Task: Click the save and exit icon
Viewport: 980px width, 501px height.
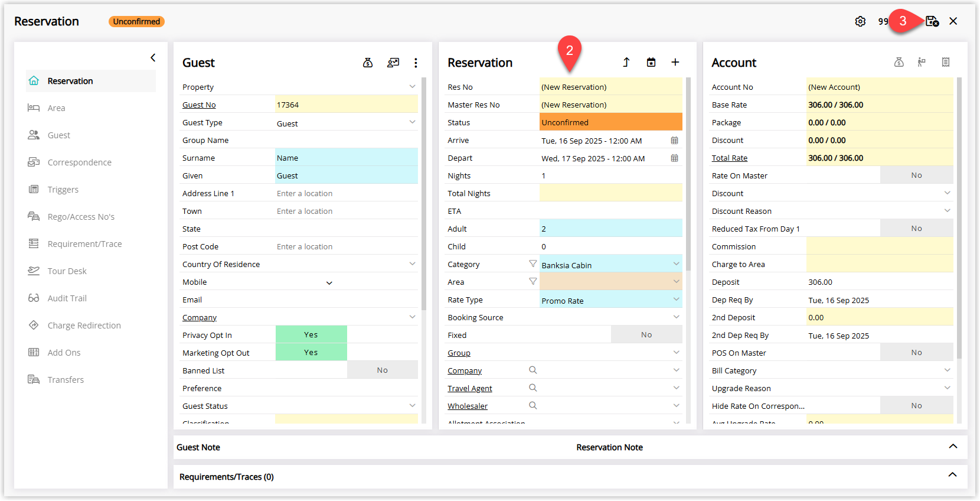Action: (x=932, y=21)
